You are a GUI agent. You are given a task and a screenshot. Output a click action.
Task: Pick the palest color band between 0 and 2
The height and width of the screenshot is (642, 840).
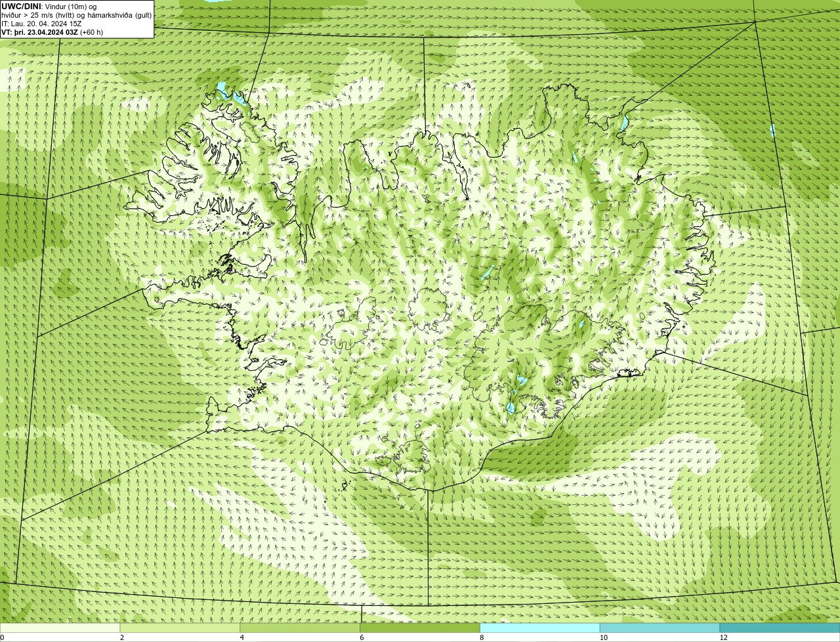coord(60,628)
